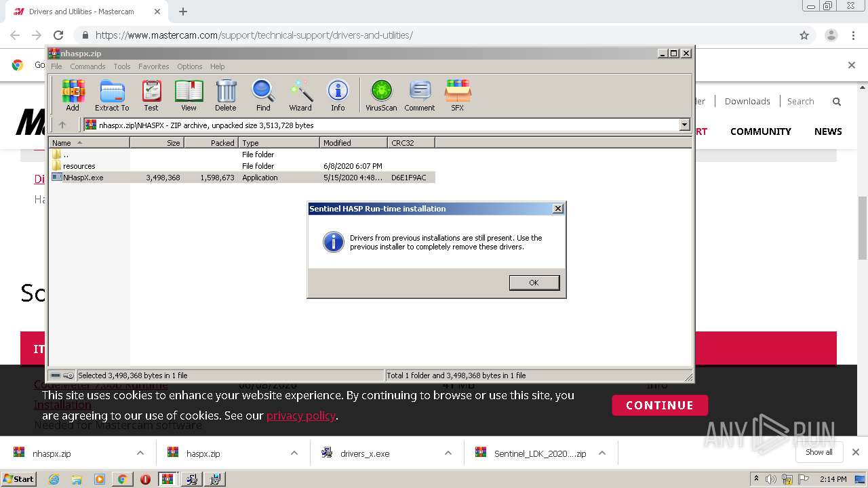Open the Wizard tool
This screenshot has width=868, height=488.
click(x=300, y=95)
